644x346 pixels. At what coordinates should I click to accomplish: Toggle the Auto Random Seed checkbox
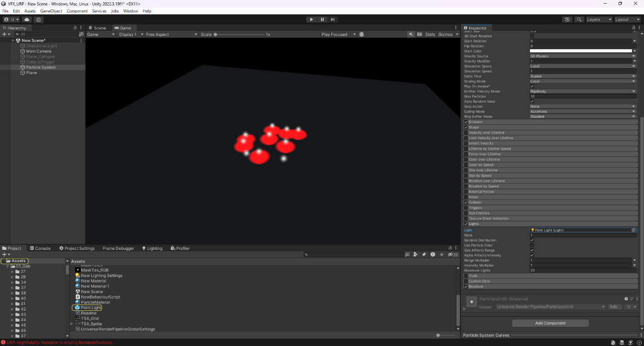coord(532,102)
